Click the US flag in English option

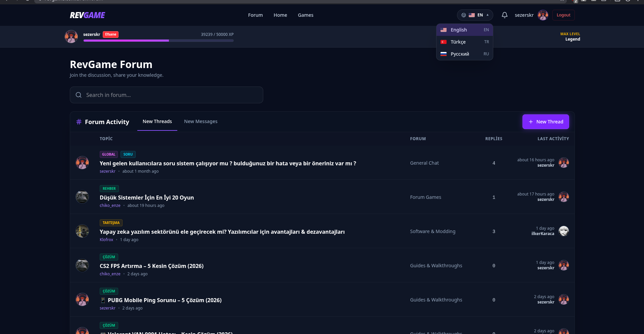tap(444, 30)
